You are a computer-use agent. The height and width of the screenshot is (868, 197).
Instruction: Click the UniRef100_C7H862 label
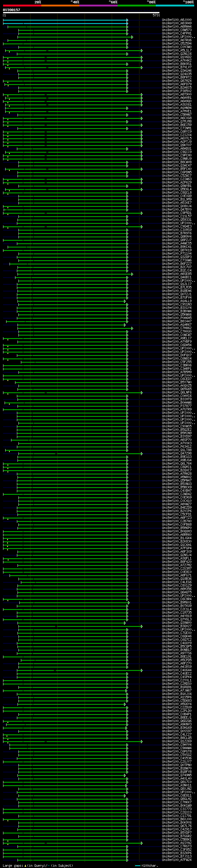point(177,328)
